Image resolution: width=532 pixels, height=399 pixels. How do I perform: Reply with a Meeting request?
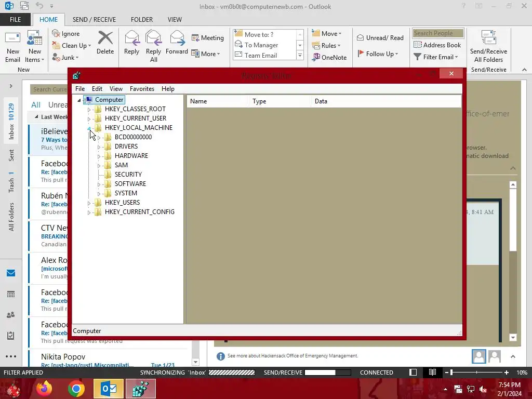(208, 37)
